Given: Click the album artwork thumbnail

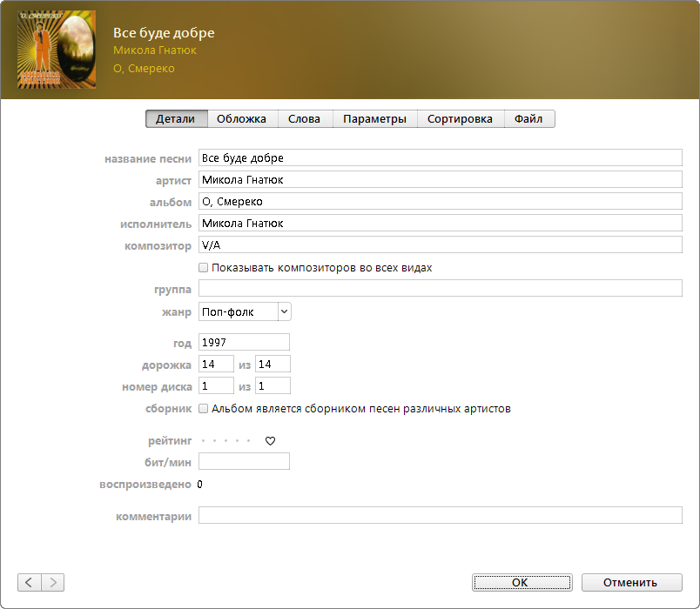Looking at the screenshot, I should click(x=57, y=50).
